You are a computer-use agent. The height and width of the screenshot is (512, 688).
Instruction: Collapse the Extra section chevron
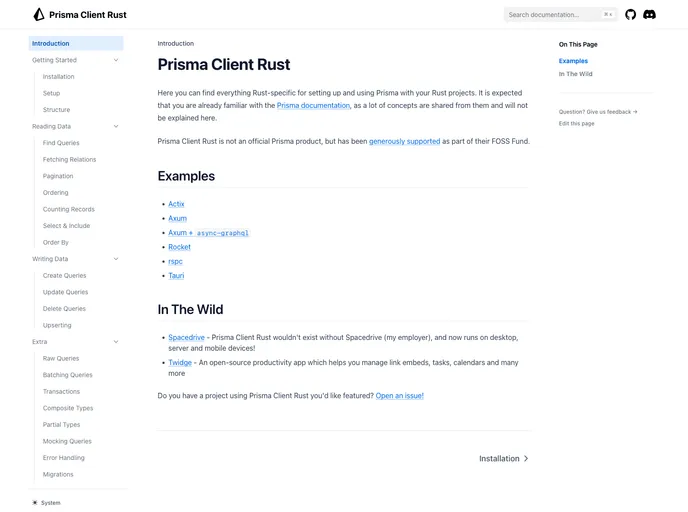tap(116, 342)
